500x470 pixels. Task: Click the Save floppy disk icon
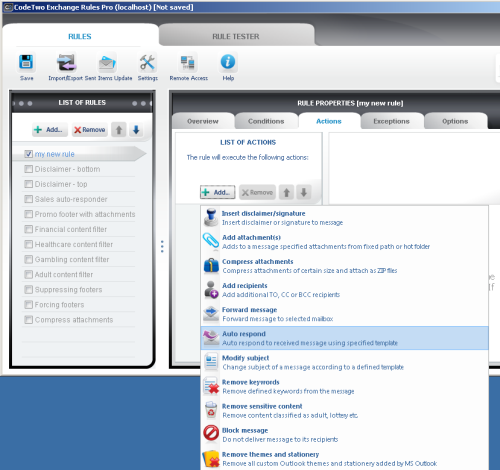click(26, 62)
